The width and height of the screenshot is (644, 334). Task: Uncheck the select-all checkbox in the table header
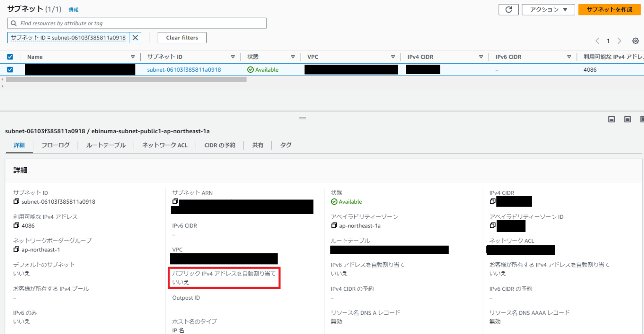[x=10, y=56]
